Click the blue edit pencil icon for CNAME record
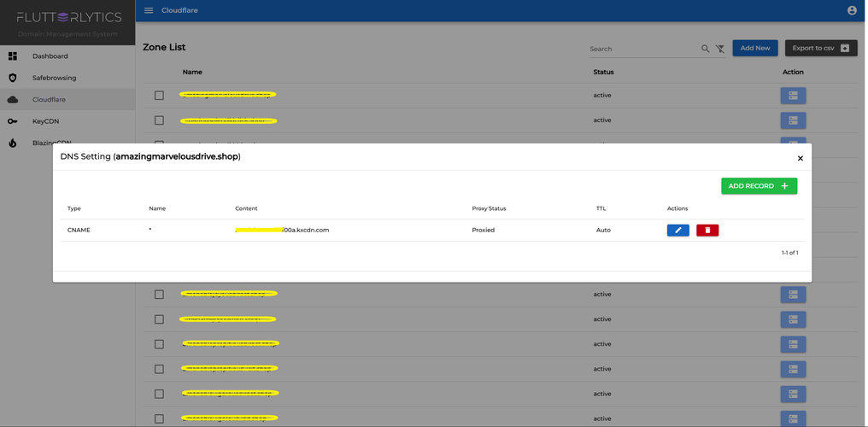The width and height of the screenshot is (868, 427). (677, 231)
